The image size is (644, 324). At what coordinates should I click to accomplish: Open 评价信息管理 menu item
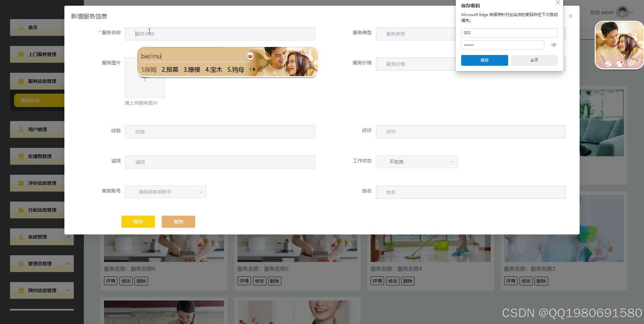37,183
